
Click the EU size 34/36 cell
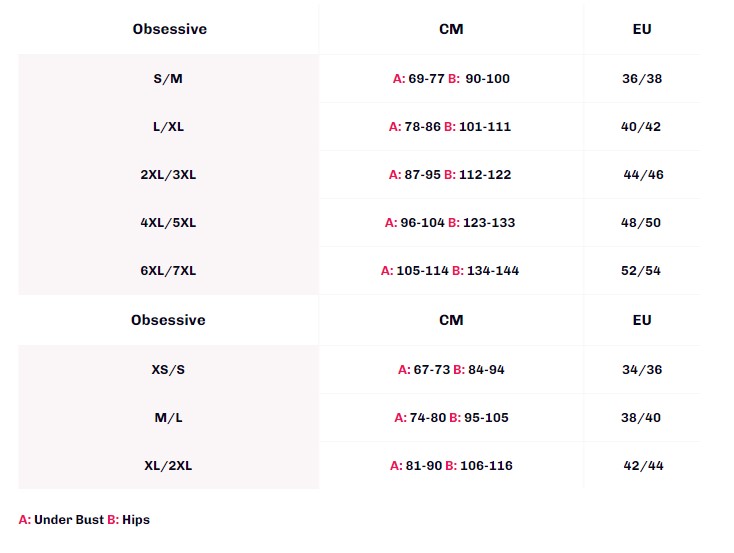coord(642,370)
